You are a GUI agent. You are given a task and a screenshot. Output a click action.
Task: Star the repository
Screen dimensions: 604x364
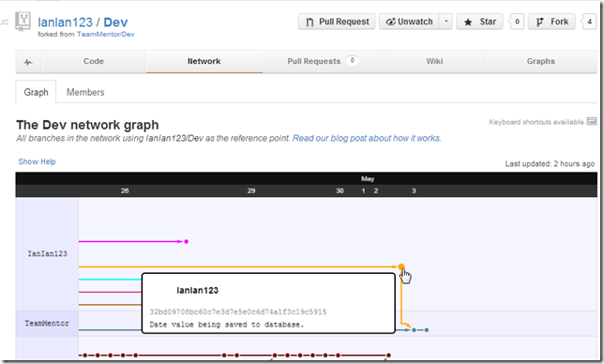(x=479, y=22)
